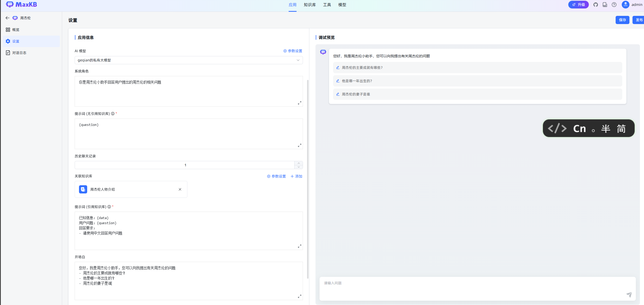Click the send message paper plane icon
Viewport: 644px width, 305px height.
tap(629, 295)
